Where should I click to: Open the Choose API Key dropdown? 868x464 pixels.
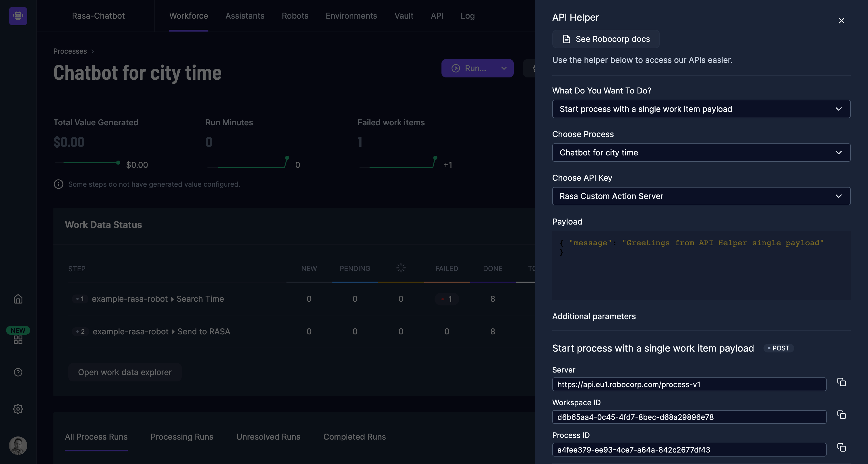(701, 196)
